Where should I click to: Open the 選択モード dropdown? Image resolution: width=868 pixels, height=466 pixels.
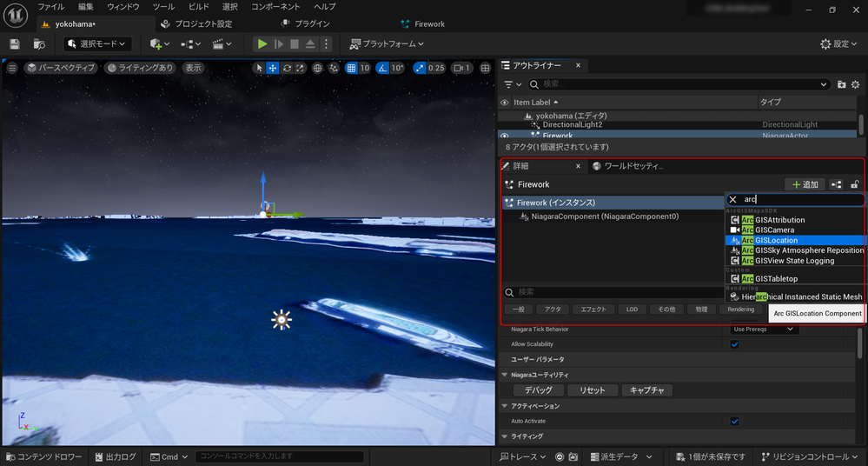tap(97, 43)
